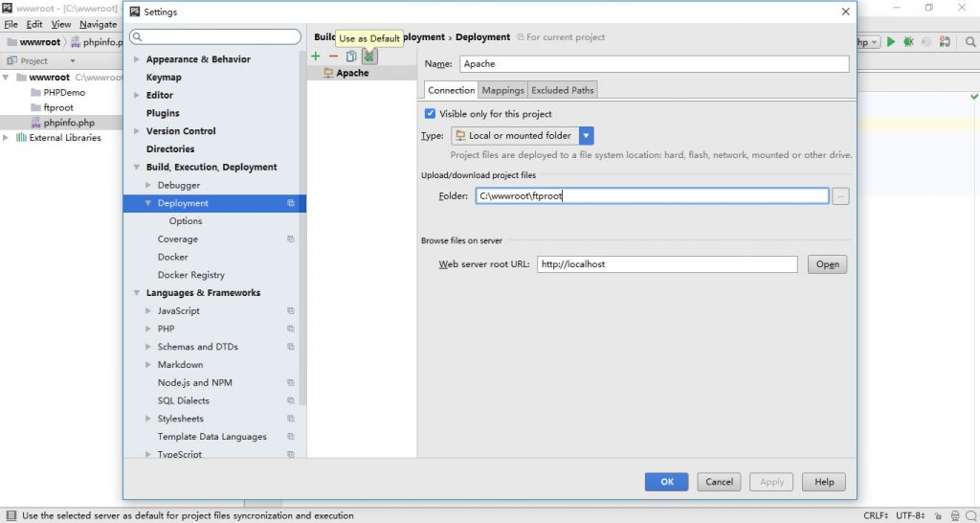The height and width of the screenshot is (523, 980).
Task: Click the search magnifier in main toolbar
Action: pyautogui.click(x=970, y=42)
